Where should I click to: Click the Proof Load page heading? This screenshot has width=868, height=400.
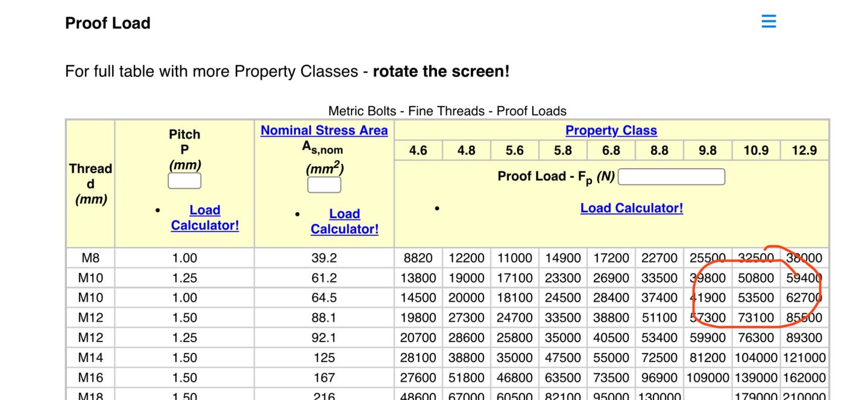(x=108, y=23)
